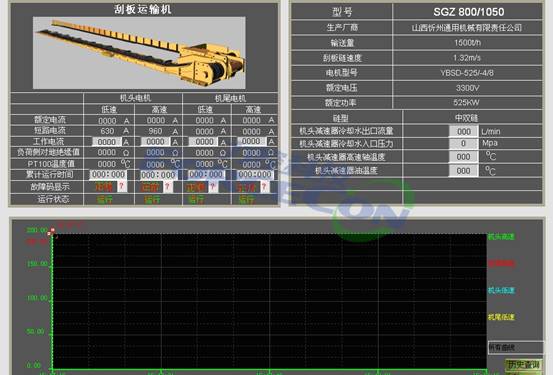Click the head motor low-speed 运行 status indicator

click(105, 200)
